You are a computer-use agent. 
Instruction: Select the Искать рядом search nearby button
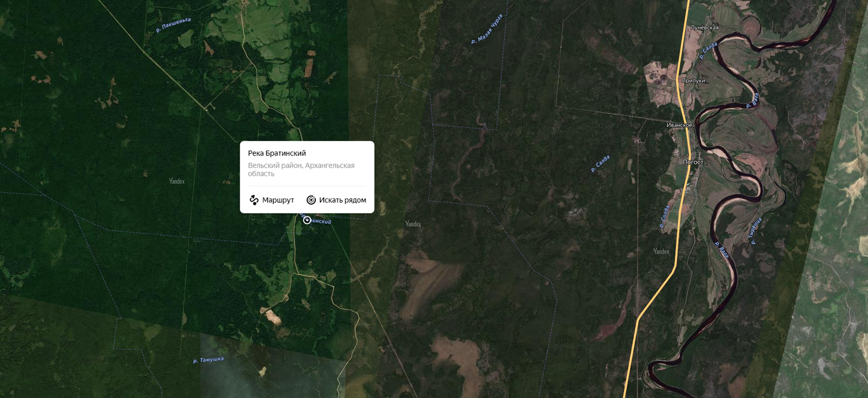336,200
